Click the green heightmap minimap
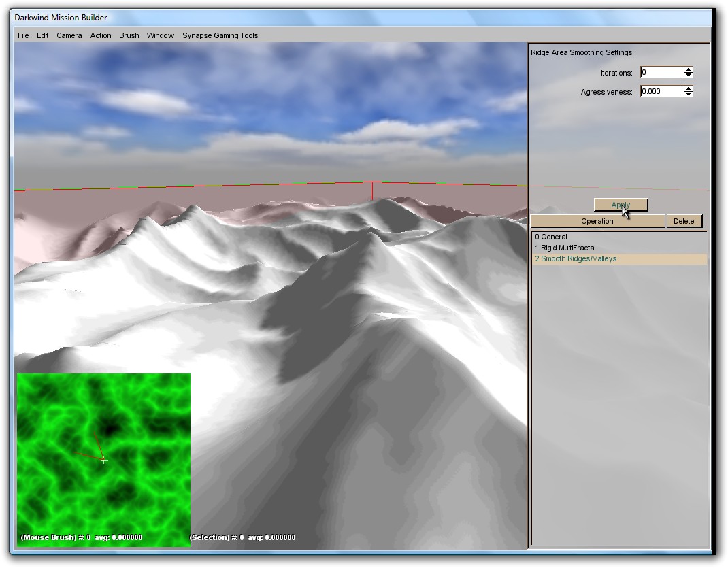Screen dimensions: 728x568 pos(103,459)
